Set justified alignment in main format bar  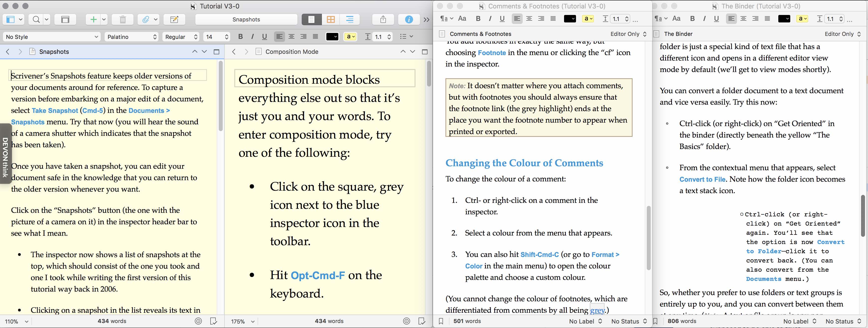(315, 36)
